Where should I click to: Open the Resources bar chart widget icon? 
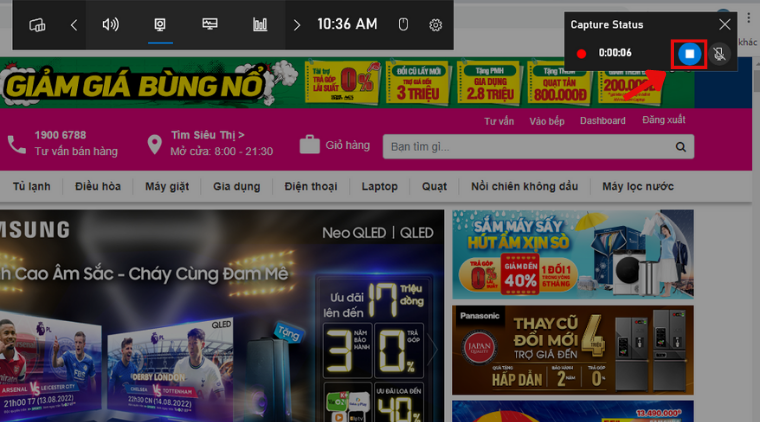point(260,24)
